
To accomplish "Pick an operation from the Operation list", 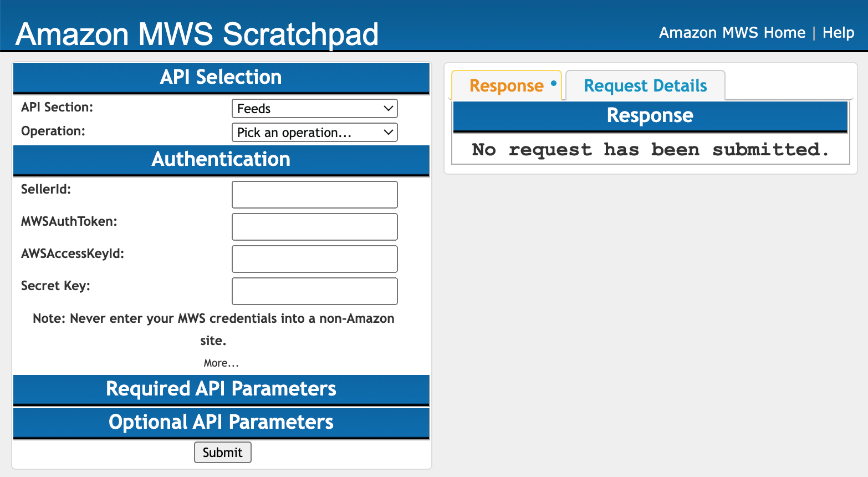I will click(x=314, y=132).
